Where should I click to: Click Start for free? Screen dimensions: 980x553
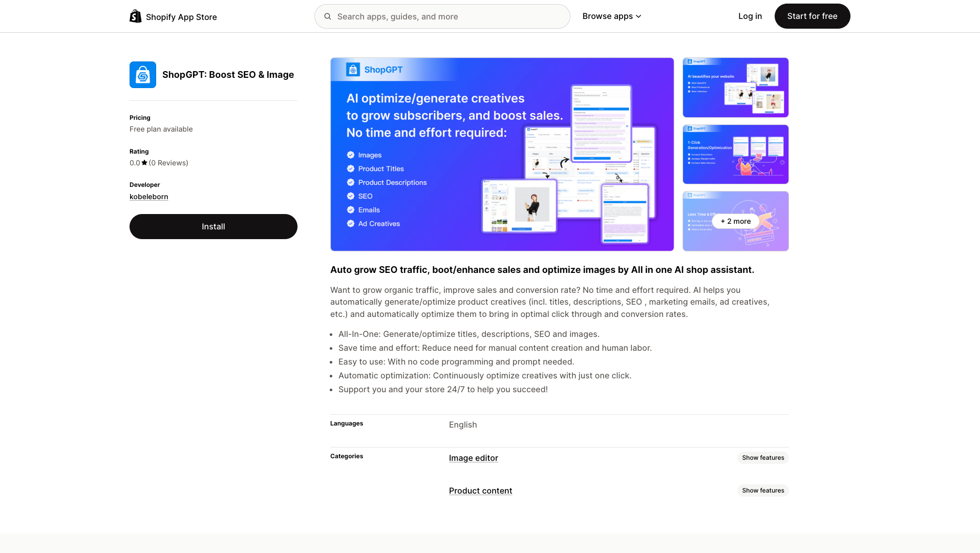coord(812,16)
